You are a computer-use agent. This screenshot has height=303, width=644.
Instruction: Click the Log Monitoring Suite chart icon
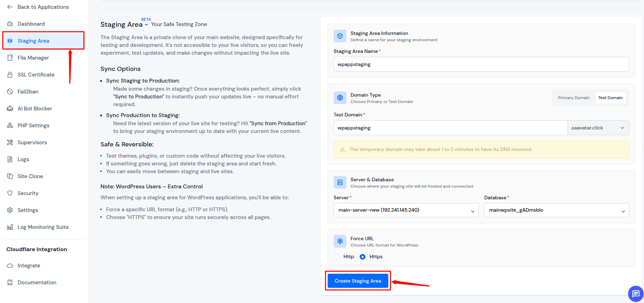[10, 227]
